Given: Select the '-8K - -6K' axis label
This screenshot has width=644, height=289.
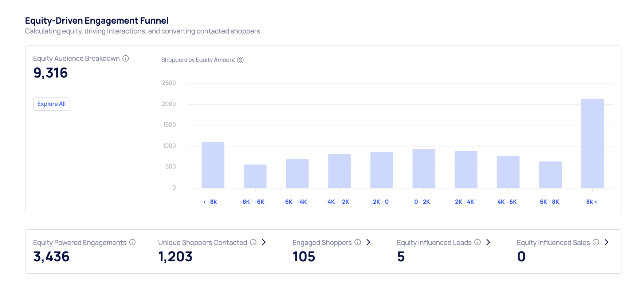Looking at the screenshot, I should click(252, 202).
